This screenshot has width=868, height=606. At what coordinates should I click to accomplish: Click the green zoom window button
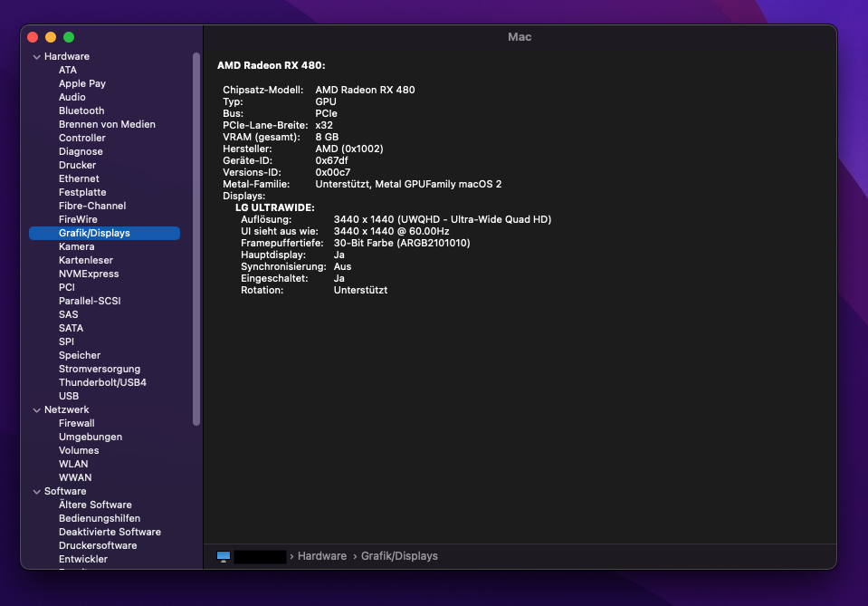point(69,37)
